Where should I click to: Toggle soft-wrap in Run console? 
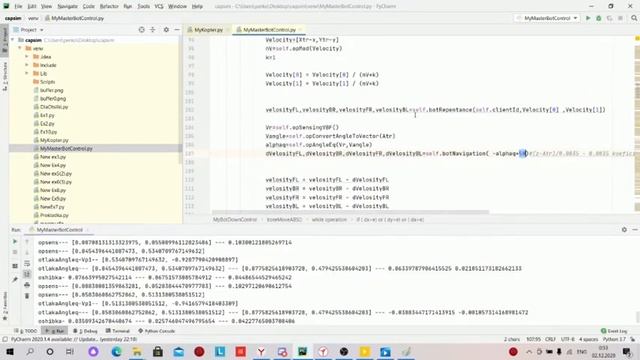click(27, 263)
